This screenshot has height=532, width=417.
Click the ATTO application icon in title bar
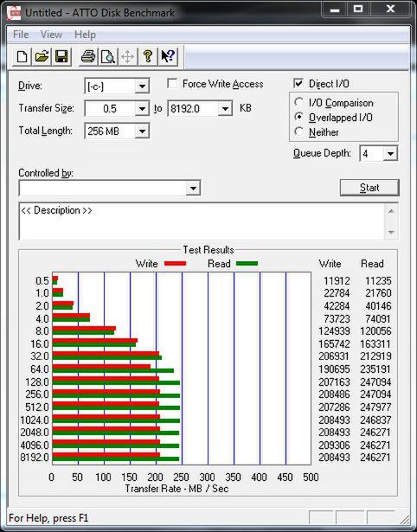(14, 13)
